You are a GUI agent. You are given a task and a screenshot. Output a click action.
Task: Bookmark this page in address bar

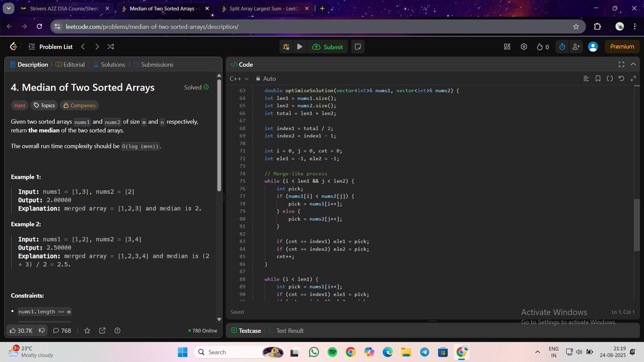tap(576, 26)
